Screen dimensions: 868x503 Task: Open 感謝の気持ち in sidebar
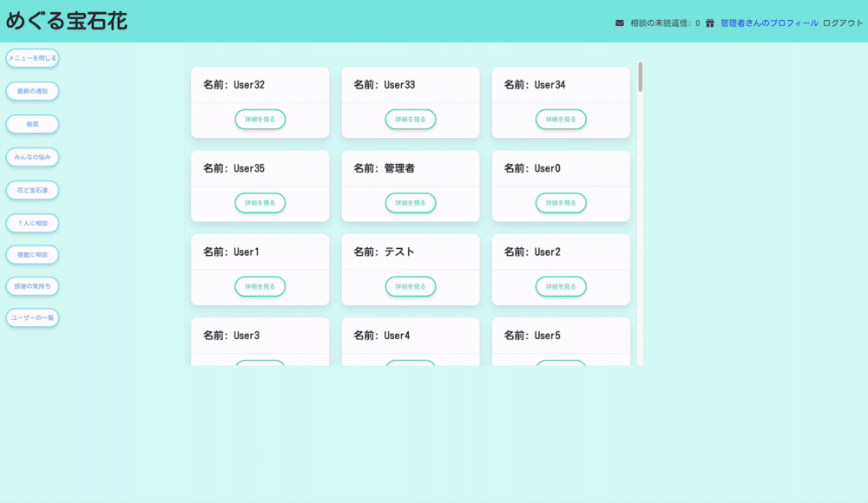[x=32, y=286]
